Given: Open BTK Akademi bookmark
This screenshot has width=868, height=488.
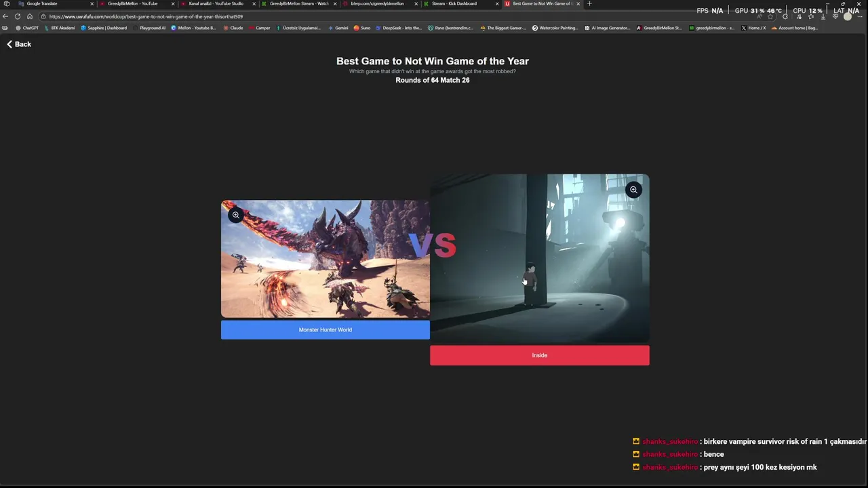Looking at the screenshot, I should click(x=60, y=28).
